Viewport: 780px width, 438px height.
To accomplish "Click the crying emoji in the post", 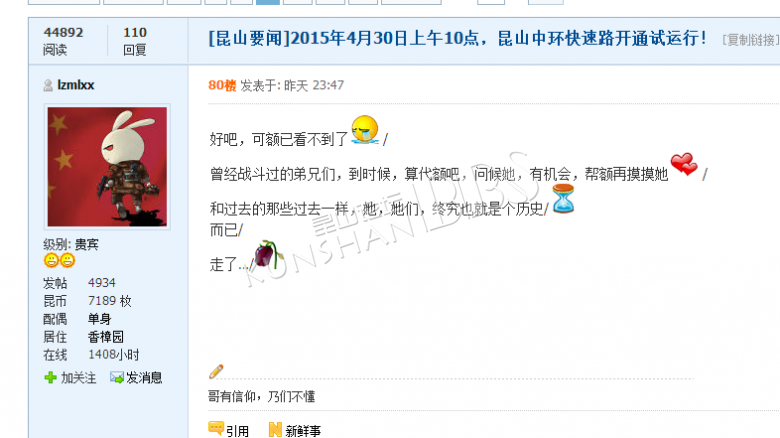I will [x=365, y=130].
